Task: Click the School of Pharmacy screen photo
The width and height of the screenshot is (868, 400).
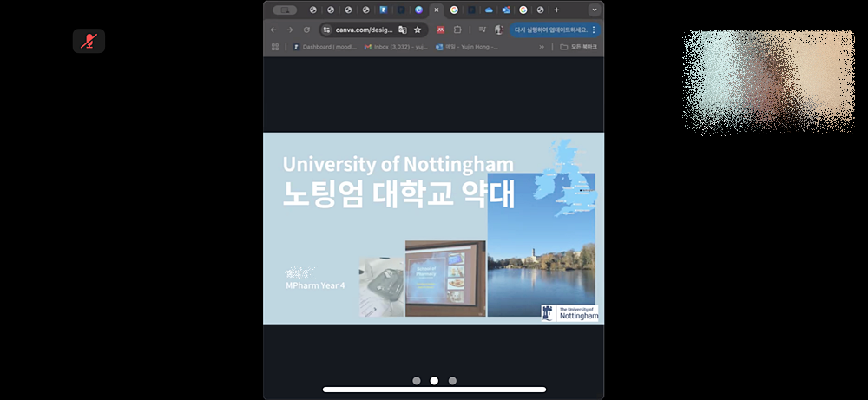Action: [445, 279]
